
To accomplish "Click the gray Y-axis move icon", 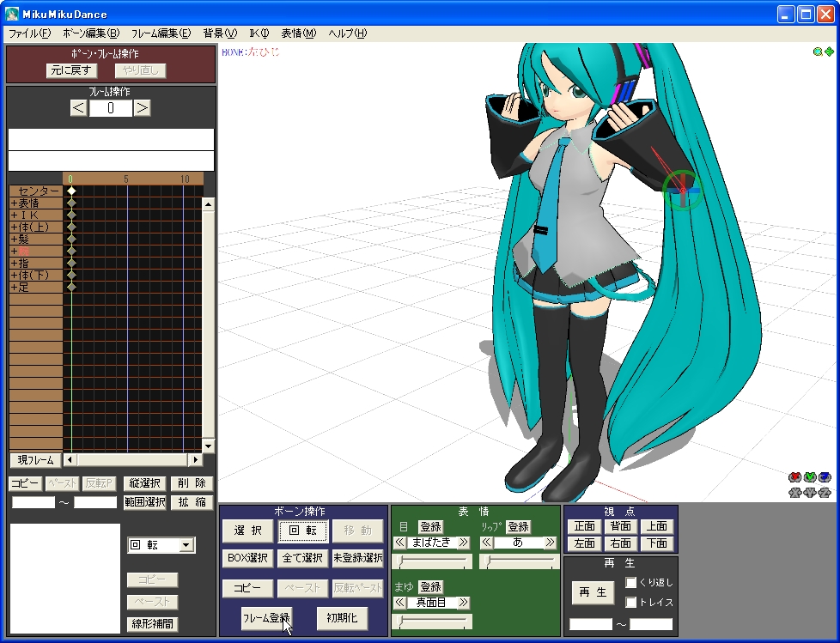I will 810,493.
